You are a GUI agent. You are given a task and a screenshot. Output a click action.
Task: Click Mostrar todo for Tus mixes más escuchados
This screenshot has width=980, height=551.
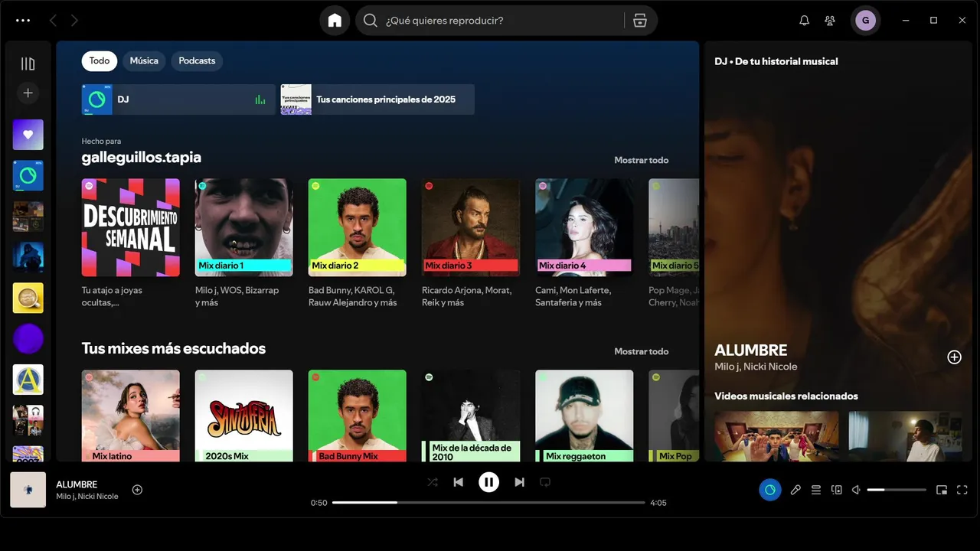[641, 351]
